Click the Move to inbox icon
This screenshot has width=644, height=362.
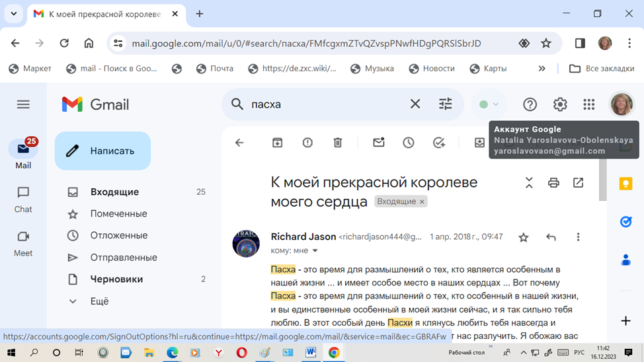click(x=479, y=143)
